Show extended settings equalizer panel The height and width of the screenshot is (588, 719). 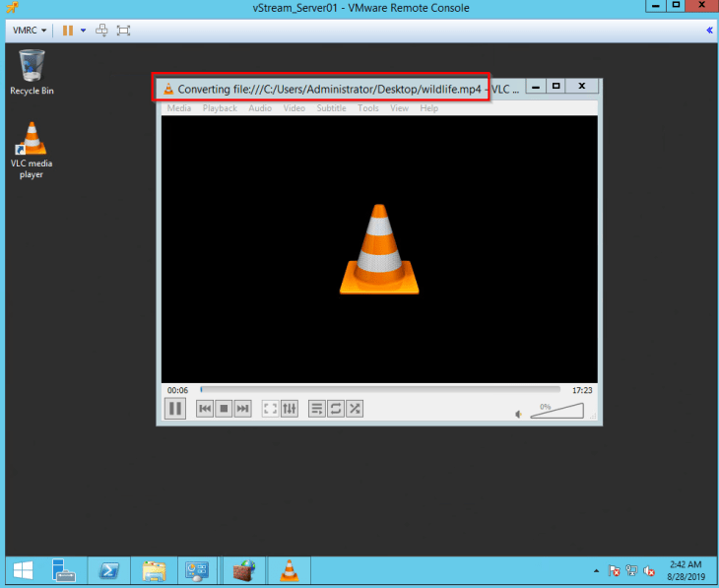click(x=290, y=408)
